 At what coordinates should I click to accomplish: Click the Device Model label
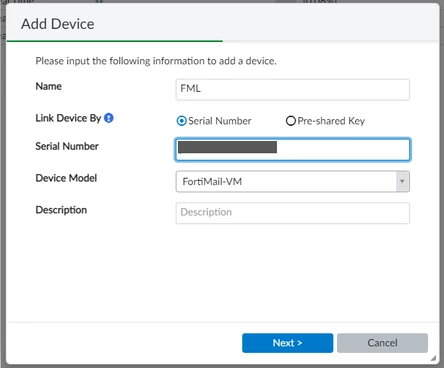(x=66, y=178)
